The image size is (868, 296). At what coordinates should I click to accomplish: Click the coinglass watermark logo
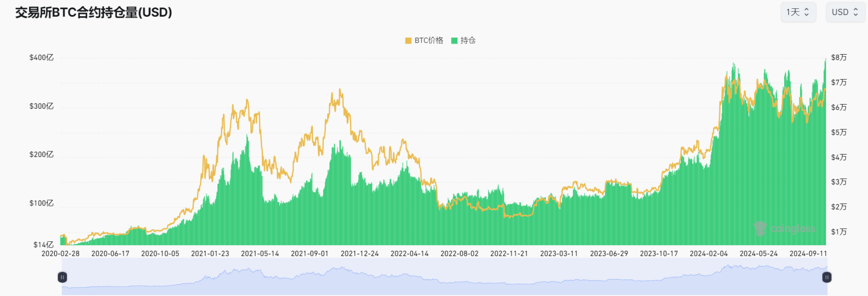(x=785, y=228)
